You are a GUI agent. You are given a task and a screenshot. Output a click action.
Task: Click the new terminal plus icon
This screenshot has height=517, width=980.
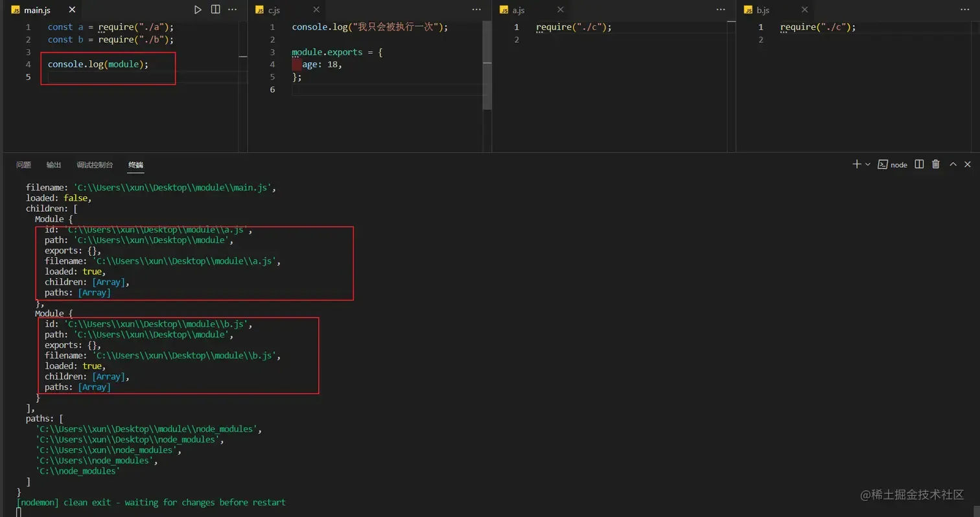tap(856, 165)
